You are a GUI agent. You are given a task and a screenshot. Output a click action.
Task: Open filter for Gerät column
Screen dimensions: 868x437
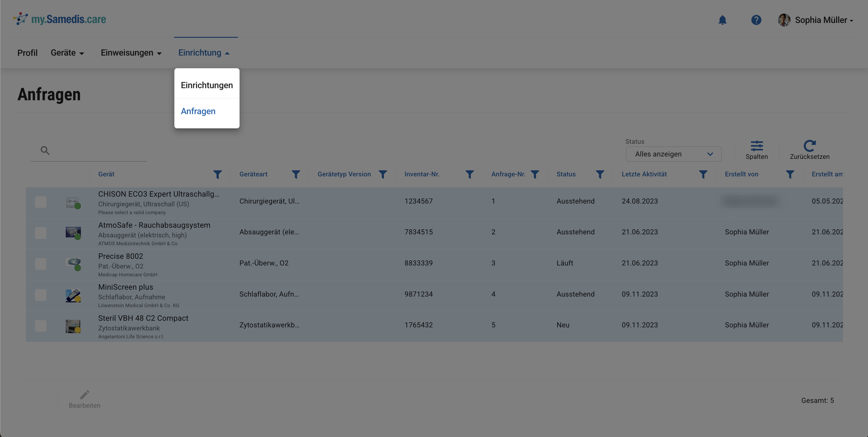(x=217, y=174)
